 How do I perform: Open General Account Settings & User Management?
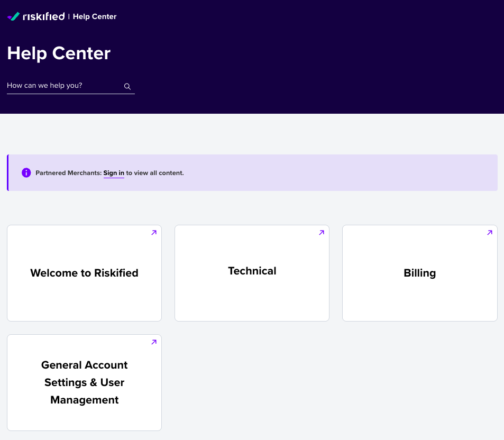click(x=84, y=382)
